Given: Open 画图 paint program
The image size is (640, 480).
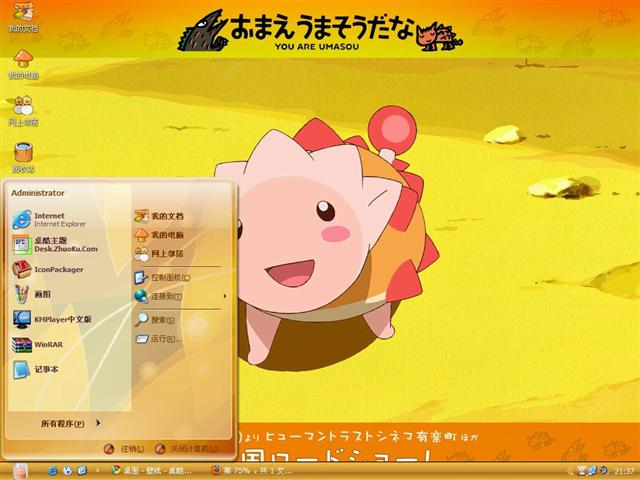Looking at the screenshot, I should coord(32,294).
